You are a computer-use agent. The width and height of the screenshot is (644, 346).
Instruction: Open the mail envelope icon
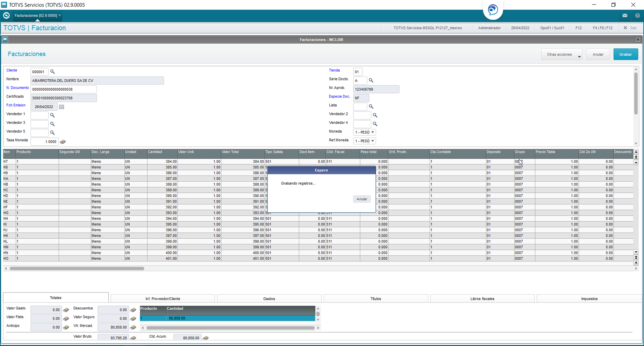pyautogui.click(x=625, y=15)
